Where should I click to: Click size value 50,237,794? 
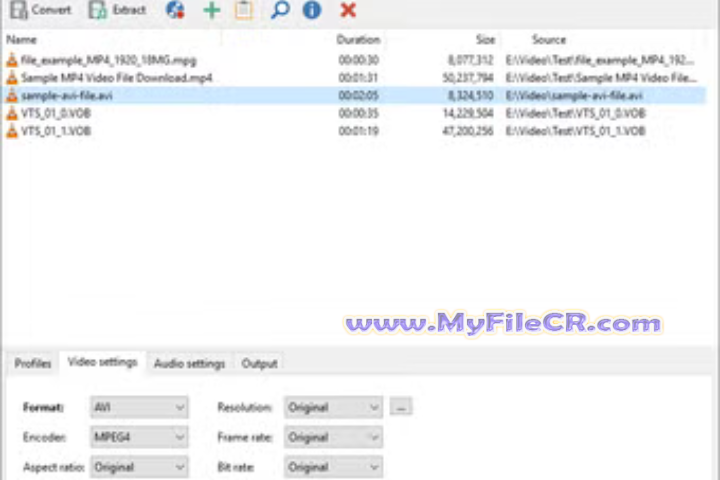click(468, 78)
